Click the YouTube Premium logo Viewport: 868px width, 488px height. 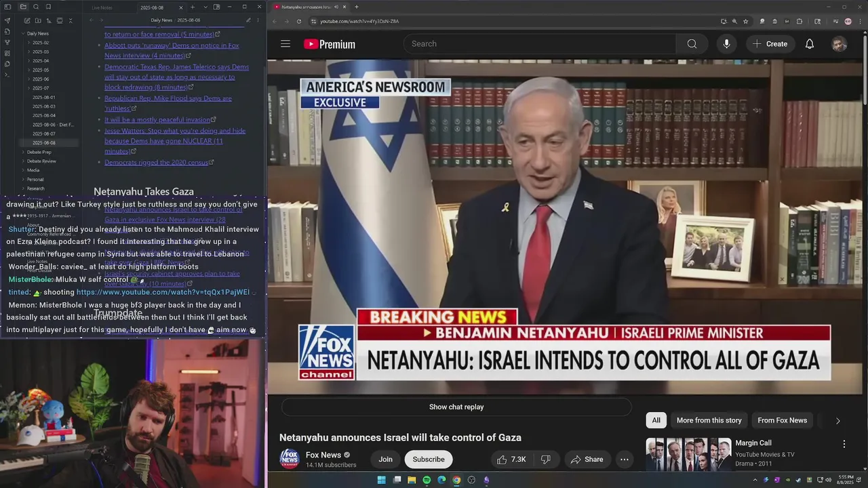(330, 44)
